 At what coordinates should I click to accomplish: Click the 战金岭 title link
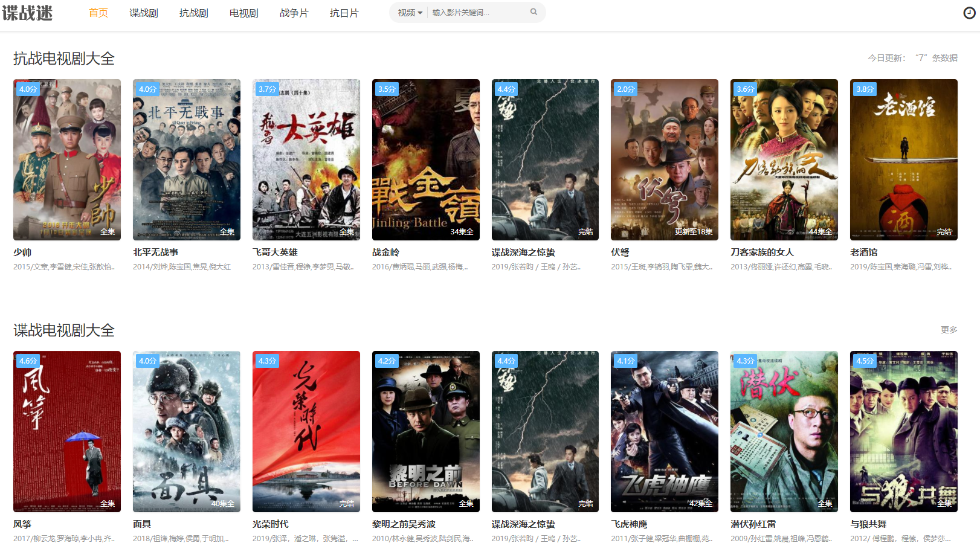[x=385, y=252]
